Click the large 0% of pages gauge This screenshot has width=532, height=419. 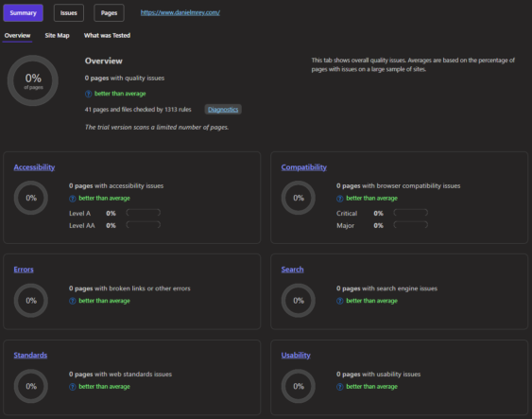[x=33, y=80]
